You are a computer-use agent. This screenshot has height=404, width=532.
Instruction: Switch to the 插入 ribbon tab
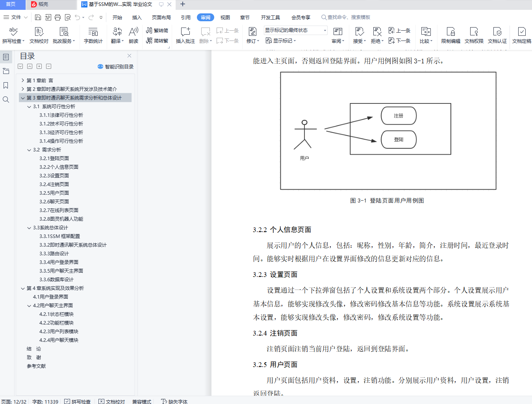tap(137, 17)
